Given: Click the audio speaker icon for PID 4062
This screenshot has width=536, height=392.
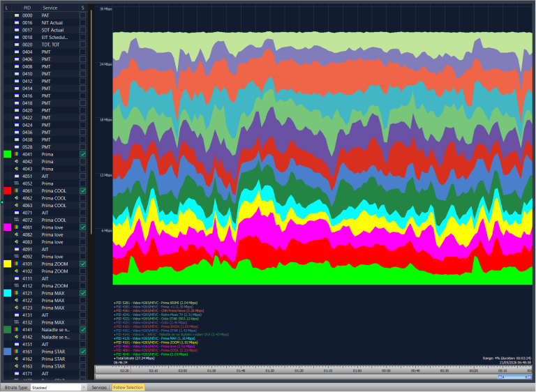Looking at the screenshot, I should [17, 198].
